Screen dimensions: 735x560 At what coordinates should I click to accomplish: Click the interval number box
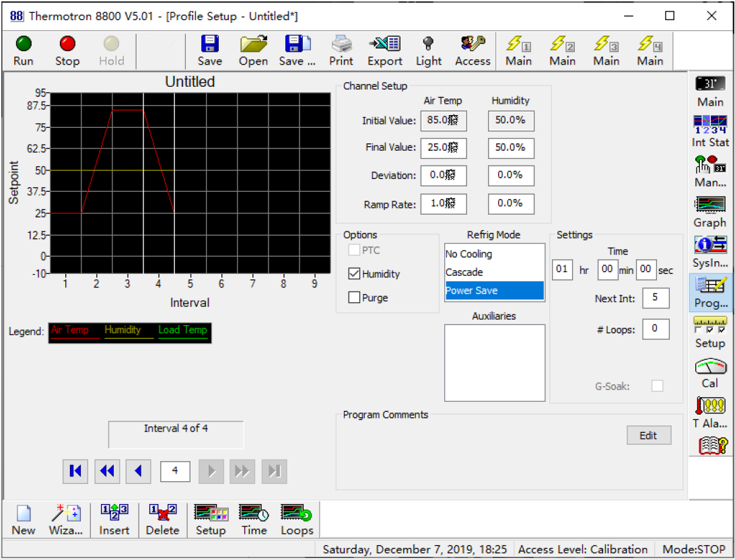point(175,471)
